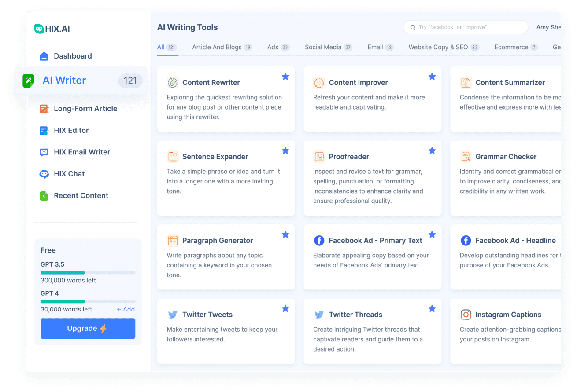Click Facebook icon on Headline card
Screen dimensions: 577x392
tap(466, 241)
